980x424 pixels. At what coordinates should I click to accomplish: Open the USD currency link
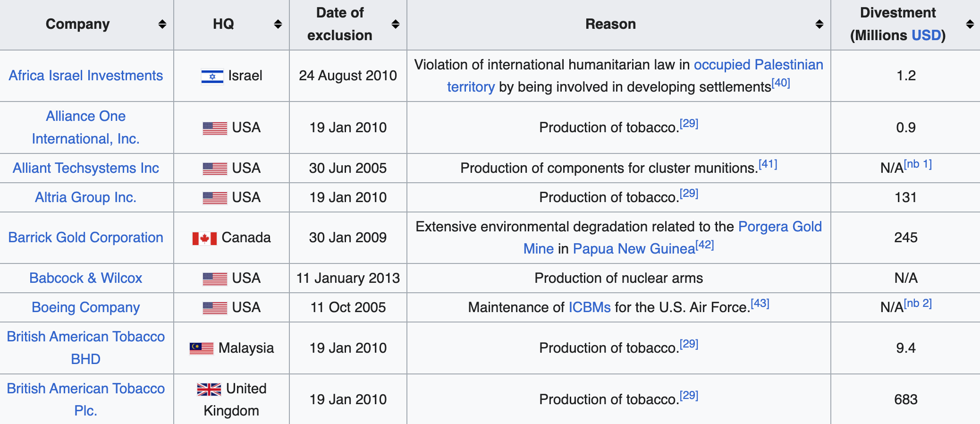click(x=926, y=35)
